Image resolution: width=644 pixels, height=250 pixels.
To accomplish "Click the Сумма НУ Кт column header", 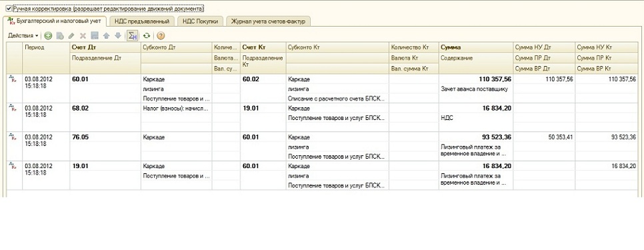I will (607, 47).
